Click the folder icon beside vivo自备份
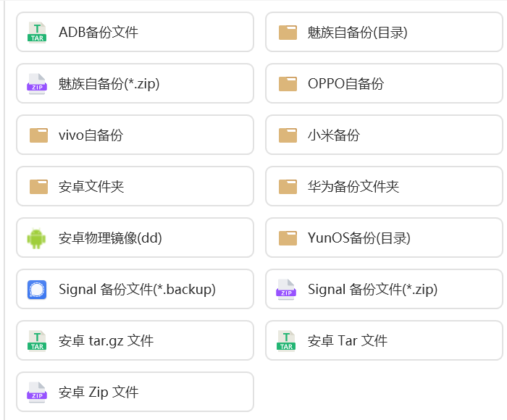Screen dimensions: 507x420 coord(38,135)
